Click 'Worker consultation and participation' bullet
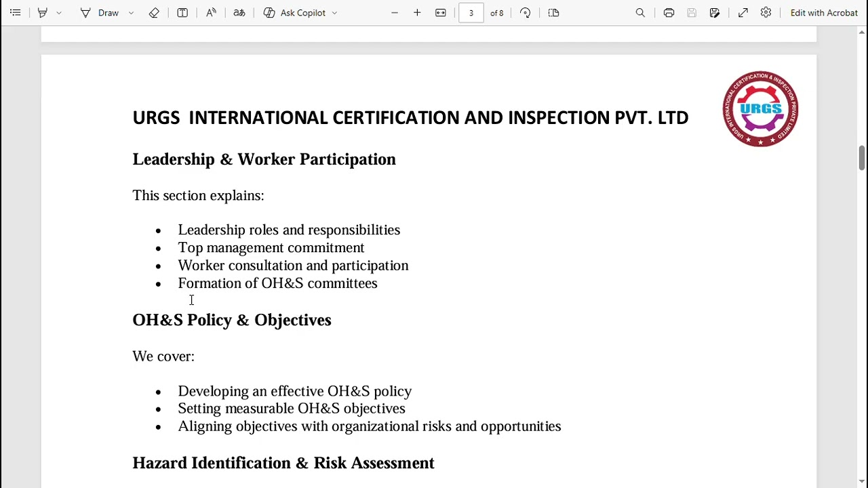 tap(293, 265)
